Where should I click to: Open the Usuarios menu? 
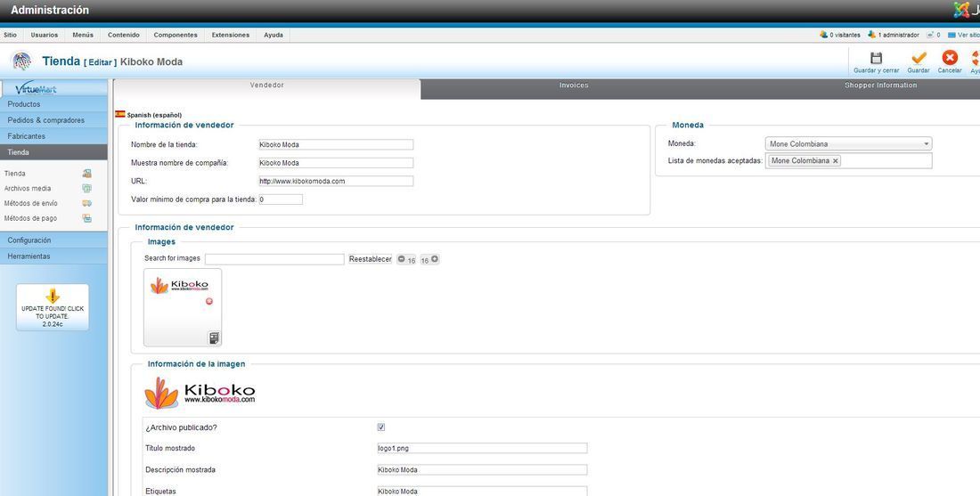click(x=45, y=35)
